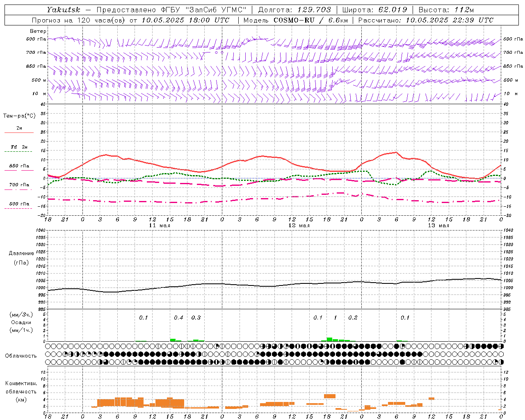Image resolution: width=525 pixels, height=420 pixels.
Task: Click "500 гПа" entry in the temperature legend
Action: point(19,204)
